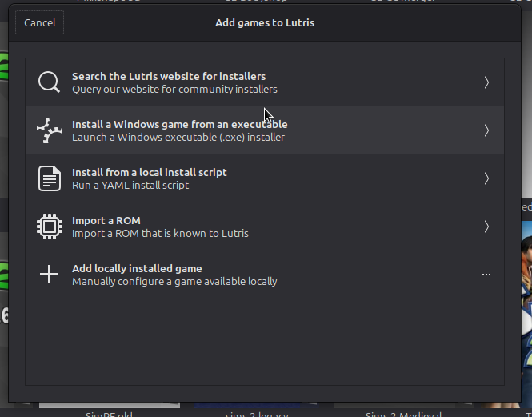Click 'Launch a Windows executable (.exe) installer' text
The image size is (532, 417).
[x=178, y=138]
